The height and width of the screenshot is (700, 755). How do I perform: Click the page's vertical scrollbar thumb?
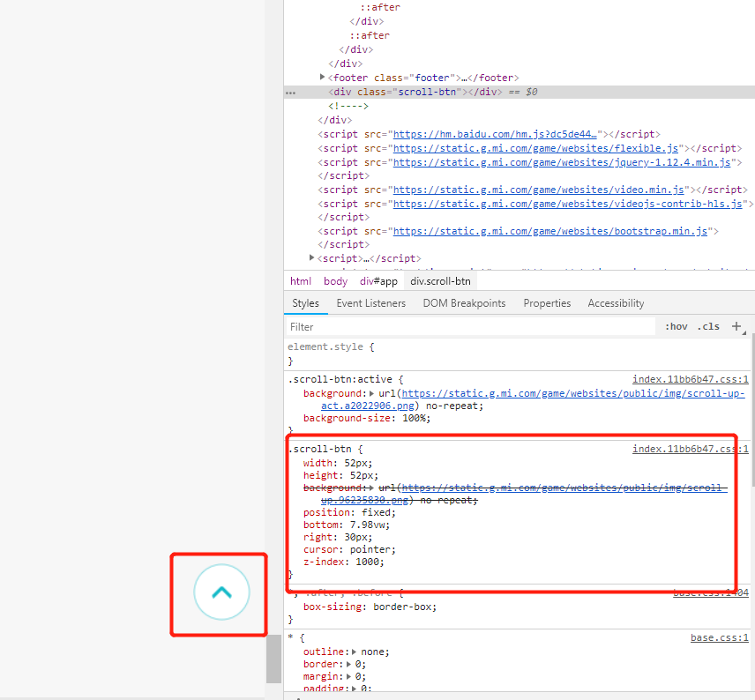(273, 659)
